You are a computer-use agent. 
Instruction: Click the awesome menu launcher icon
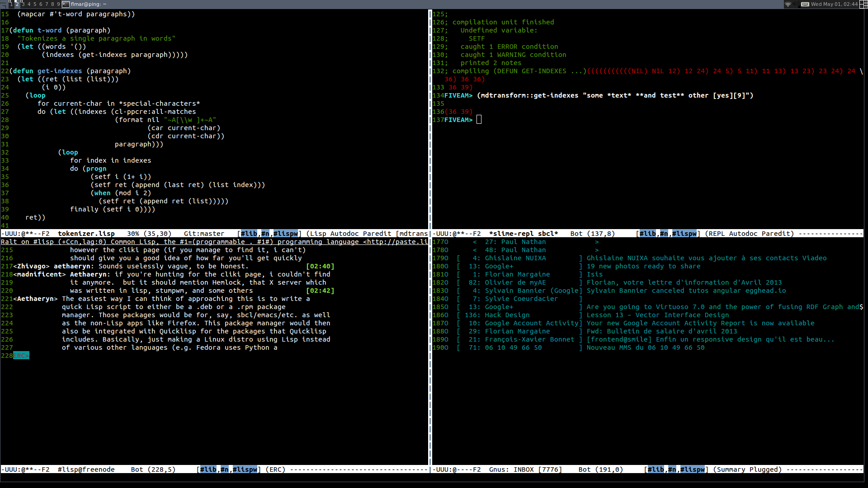pos(4,4)
